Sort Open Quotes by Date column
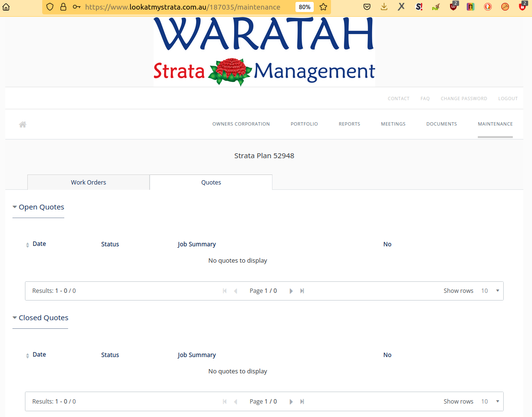The height and width of the screenshot is (417, 532). click(x=36, y=244)
